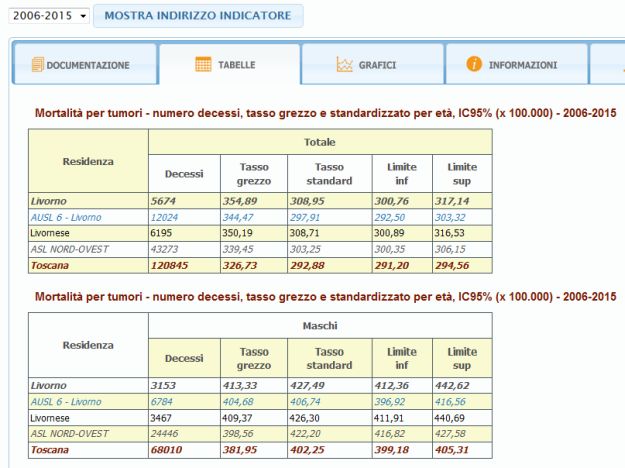Screen dimensions: 625x468
Task: Select Toscana row in Maschi table
Action: tap(50, 449)
